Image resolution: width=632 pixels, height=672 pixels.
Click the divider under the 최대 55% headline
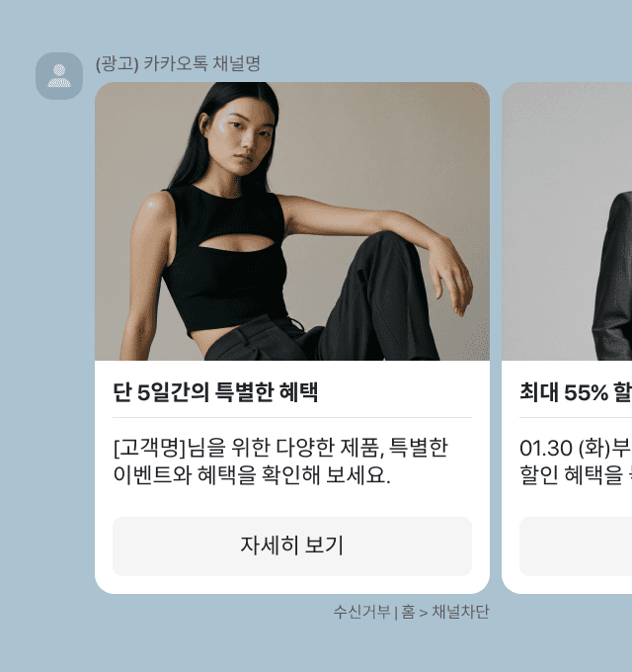[x=576, y=417]
